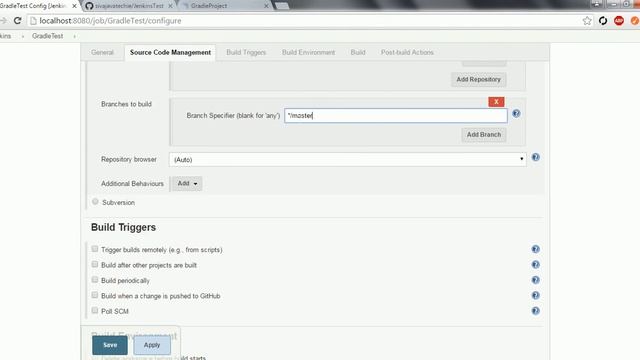
Task: Save the job configuration
Action: click(x=110, y=345)
